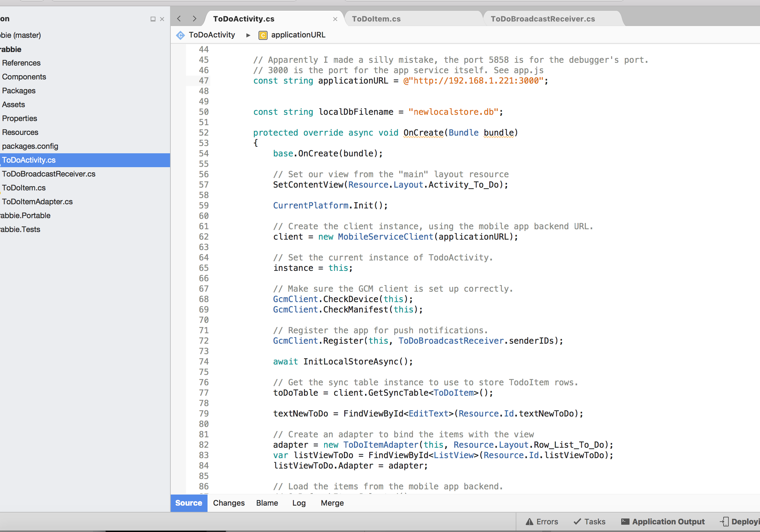This screenshot has height=532, width=760.
Task: Open the Changes view tab
Action: pos(229,503)
